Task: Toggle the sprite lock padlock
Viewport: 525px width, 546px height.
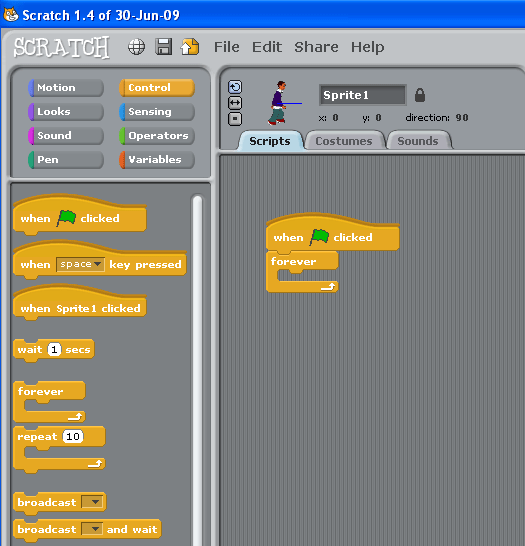Action: tap(420, 95)
